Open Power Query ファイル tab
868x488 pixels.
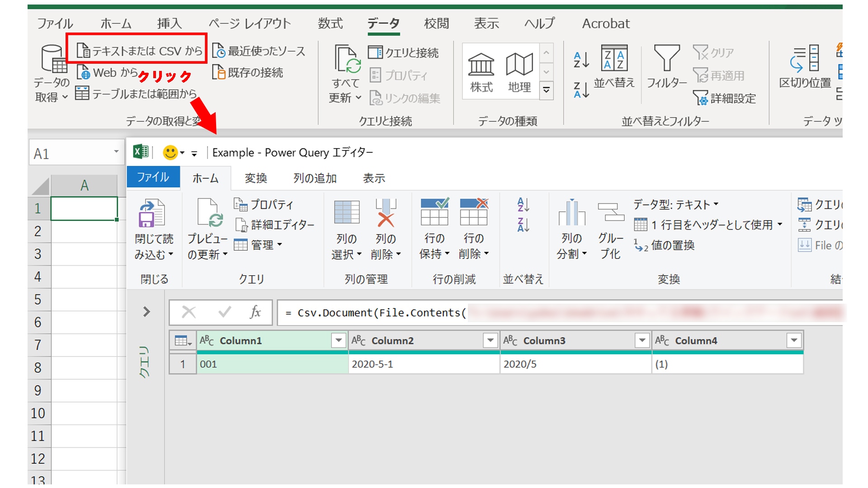click(x=153, y=177)
